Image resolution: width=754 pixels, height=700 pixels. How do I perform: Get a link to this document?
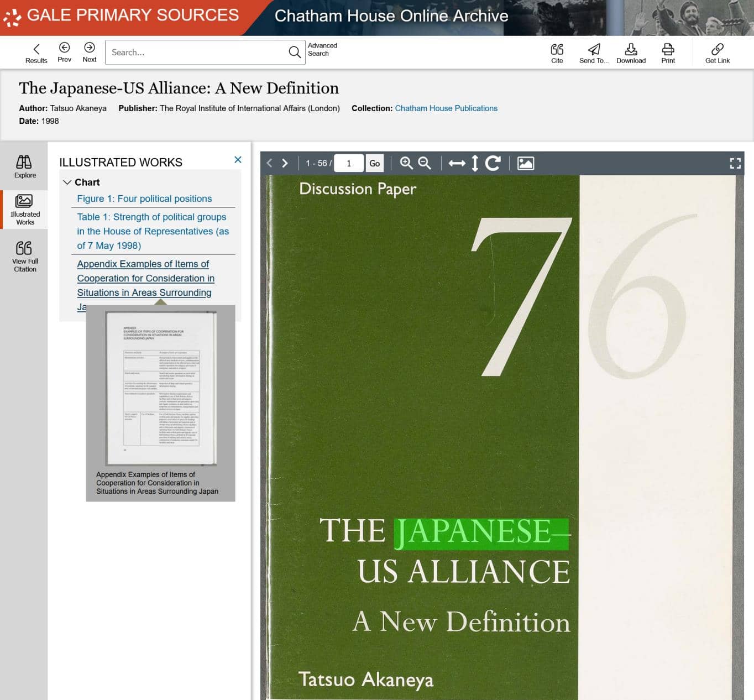point(718,53)
